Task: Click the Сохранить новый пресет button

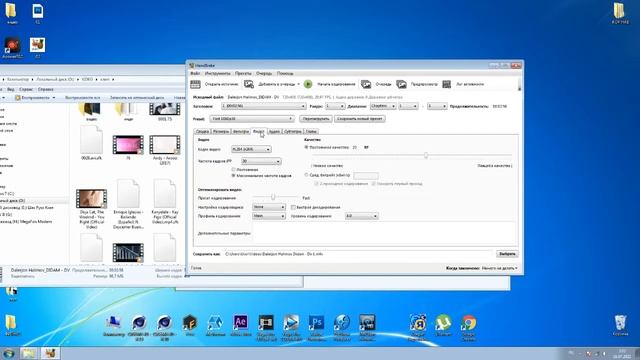Action: (x=360, y=119)
